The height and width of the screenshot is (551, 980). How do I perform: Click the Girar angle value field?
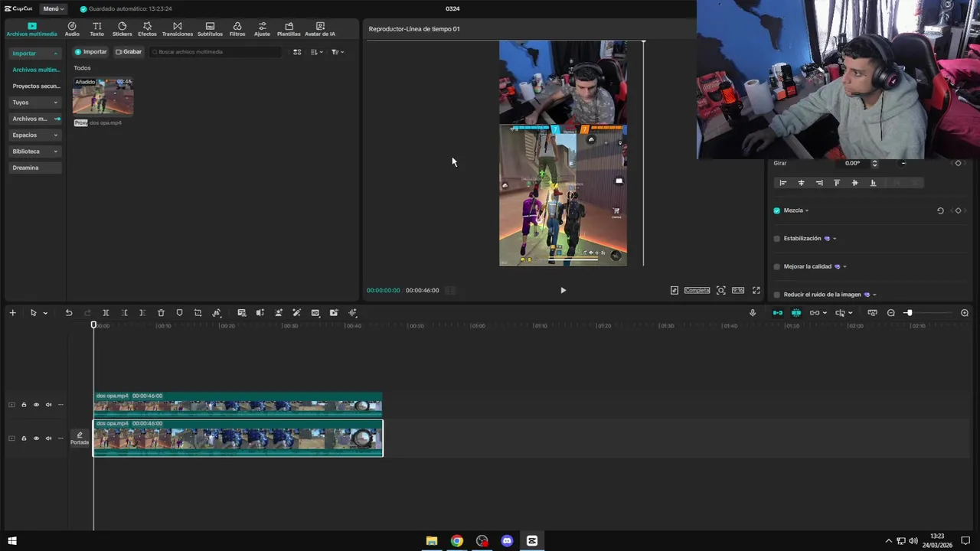(854, 163)
